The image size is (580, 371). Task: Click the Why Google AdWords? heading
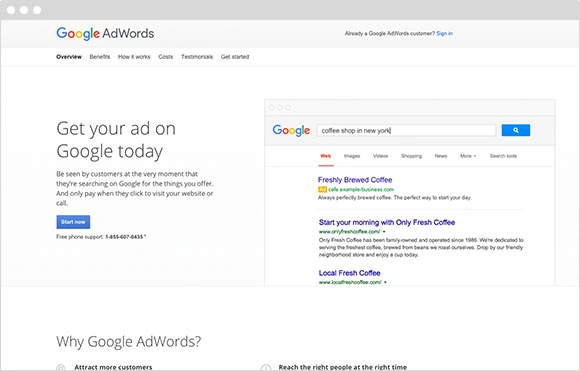click(x=129, y=341)
